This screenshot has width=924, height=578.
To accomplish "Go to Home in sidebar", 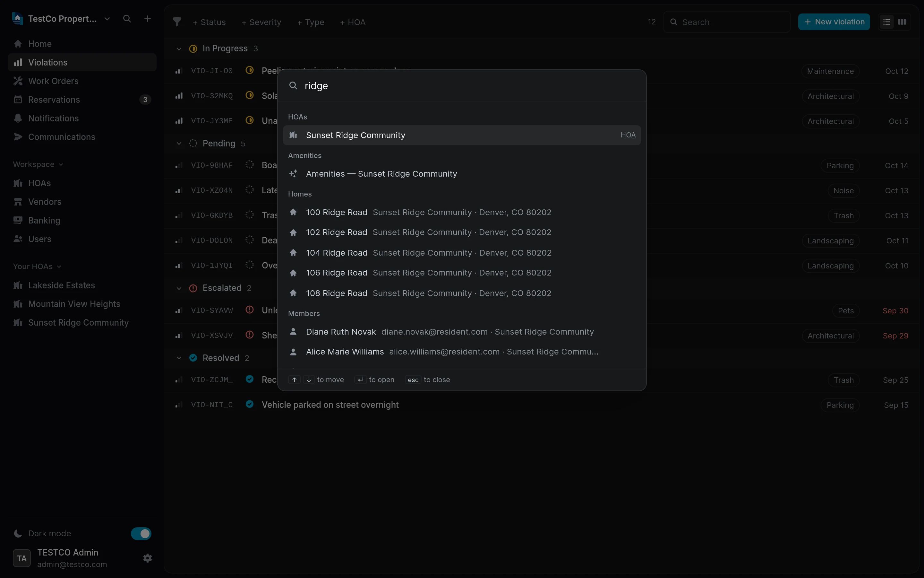I will click(82, 44).
